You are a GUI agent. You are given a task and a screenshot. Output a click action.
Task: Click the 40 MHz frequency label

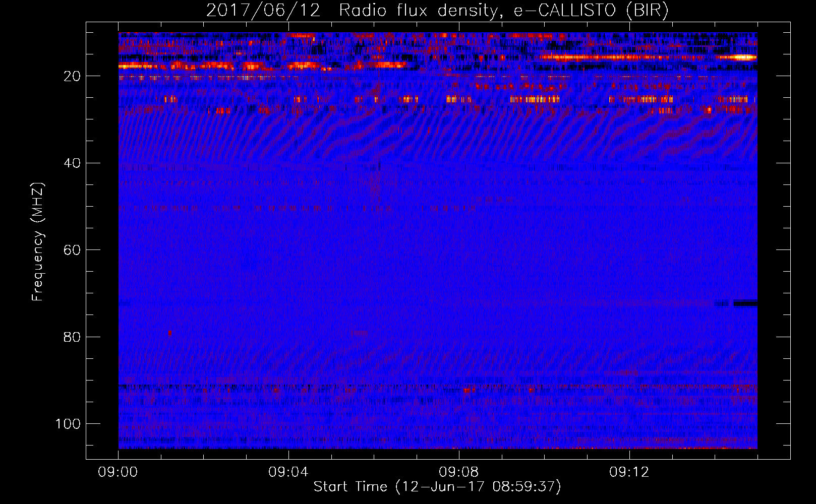(72, 163)
